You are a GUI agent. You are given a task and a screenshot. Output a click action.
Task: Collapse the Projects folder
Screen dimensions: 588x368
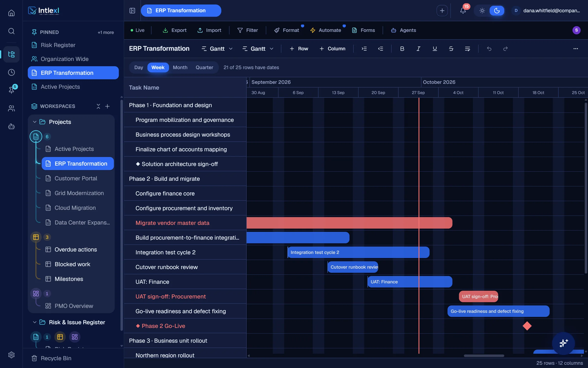coord(35,122)
